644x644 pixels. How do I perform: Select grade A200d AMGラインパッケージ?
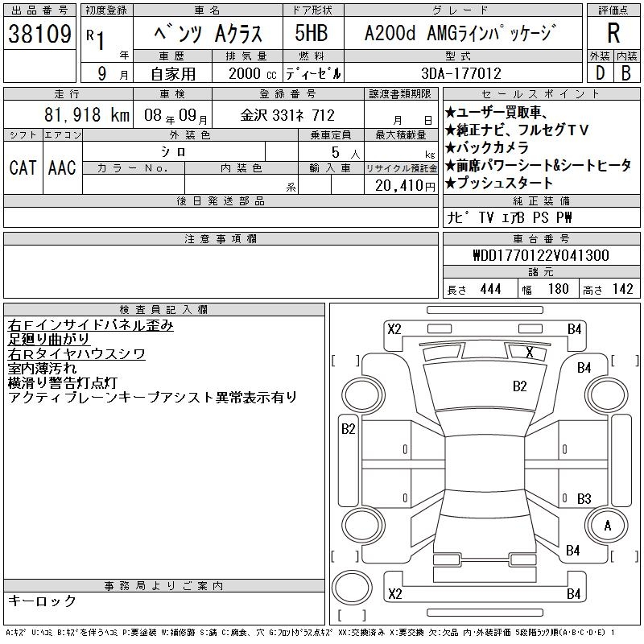click(460, 33)
